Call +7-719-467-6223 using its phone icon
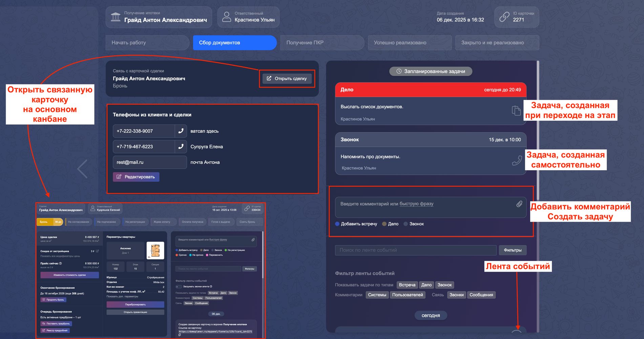 coord(181,146)
